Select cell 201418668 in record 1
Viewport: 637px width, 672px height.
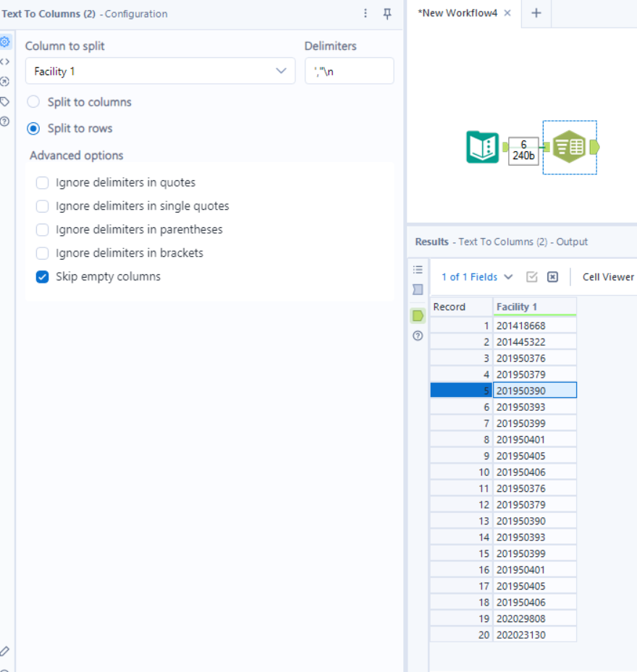tap(534, 326)
